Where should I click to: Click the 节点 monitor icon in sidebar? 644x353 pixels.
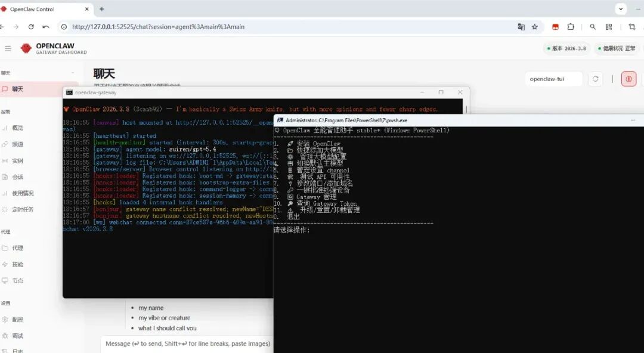click(5, 280)
